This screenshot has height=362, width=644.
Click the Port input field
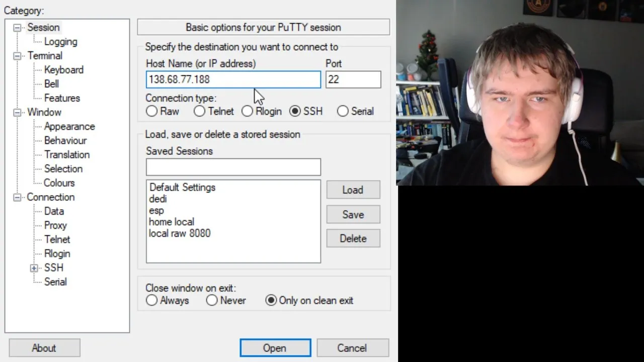353,79
